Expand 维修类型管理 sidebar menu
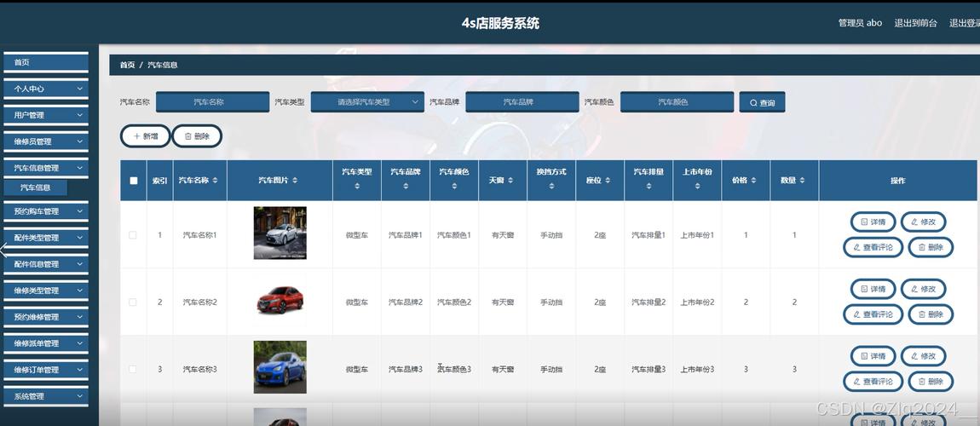980x426 pixels. pos(46,291)
